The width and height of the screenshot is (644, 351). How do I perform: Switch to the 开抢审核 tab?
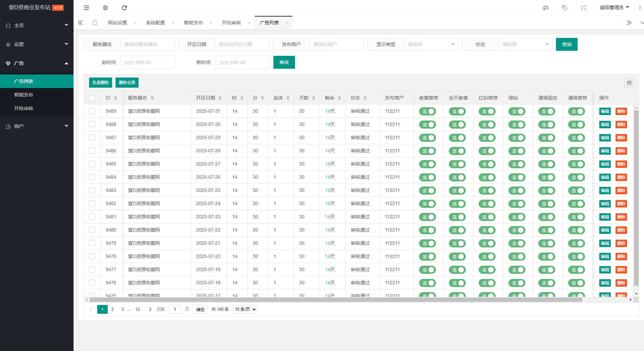point(231,23)
